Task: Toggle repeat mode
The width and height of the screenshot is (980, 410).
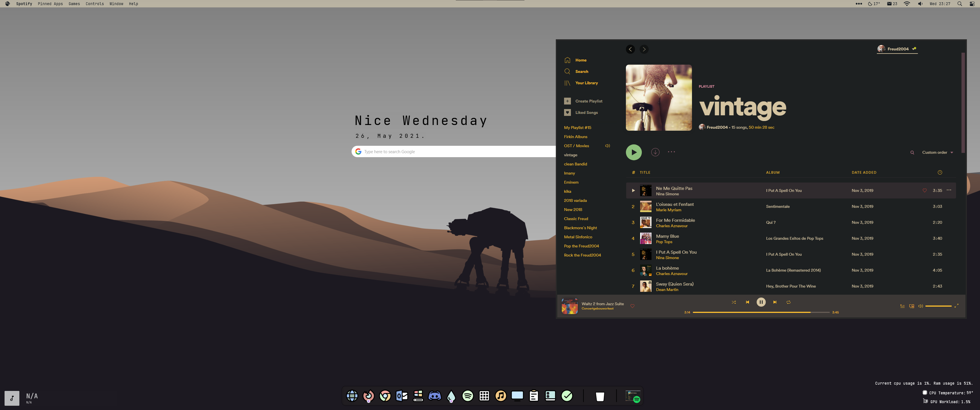Action: 788,302
